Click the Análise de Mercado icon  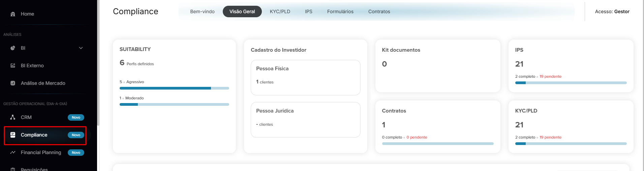click(x=13, y=83)
